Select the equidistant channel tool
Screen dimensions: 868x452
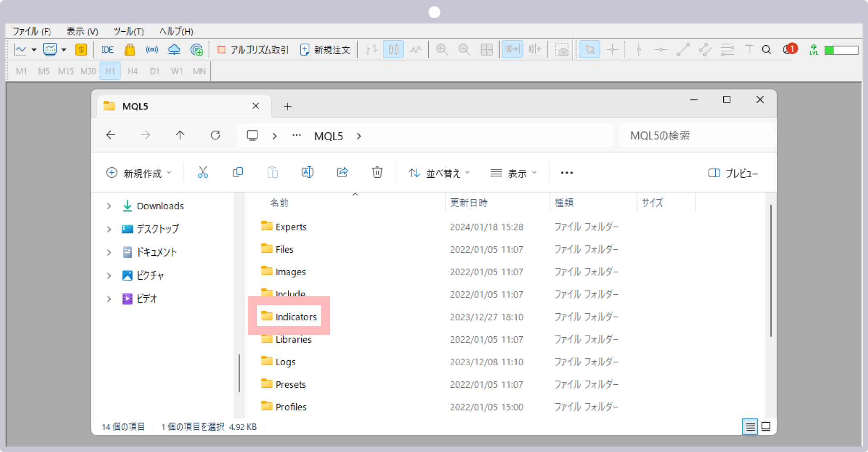pos(705,50)
